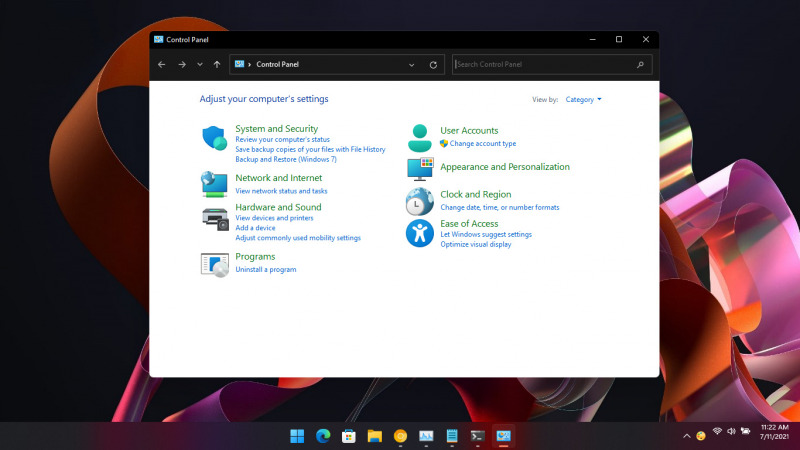Click the Control Panel taskbar icon

[x=504, y=436]
